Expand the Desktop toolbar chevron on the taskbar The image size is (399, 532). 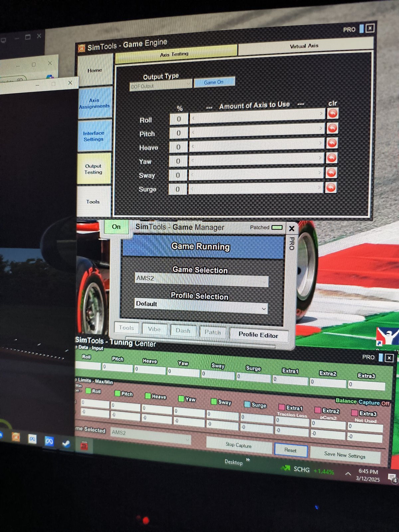248,460
